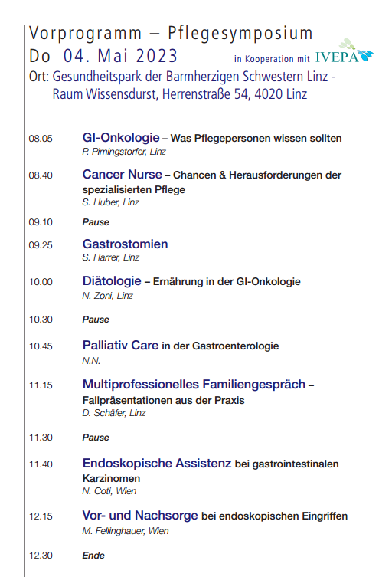Select speaker N. Coti, Wien
The width and height of the screenshot is (392, 577).
tap(109, 491)
